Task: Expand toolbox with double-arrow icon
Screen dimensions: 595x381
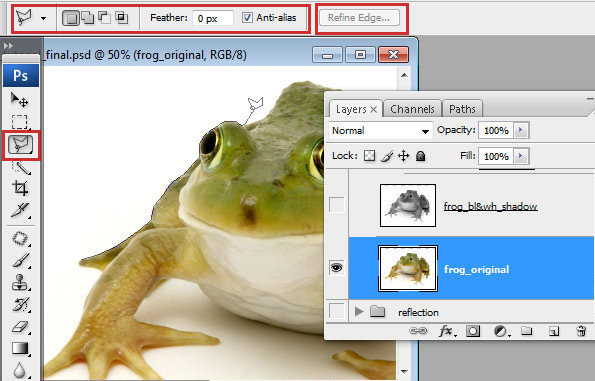Action: click(x=8, y=46)
